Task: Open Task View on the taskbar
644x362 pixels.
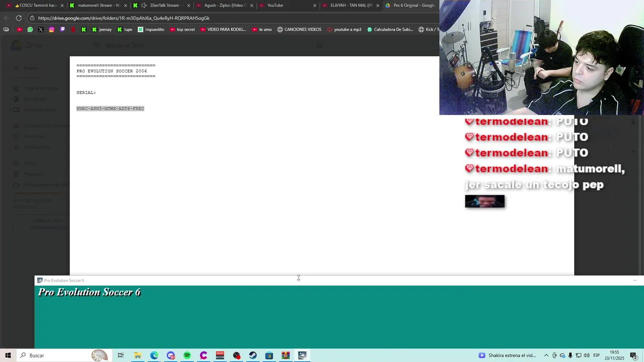Action: pos(121,355)
